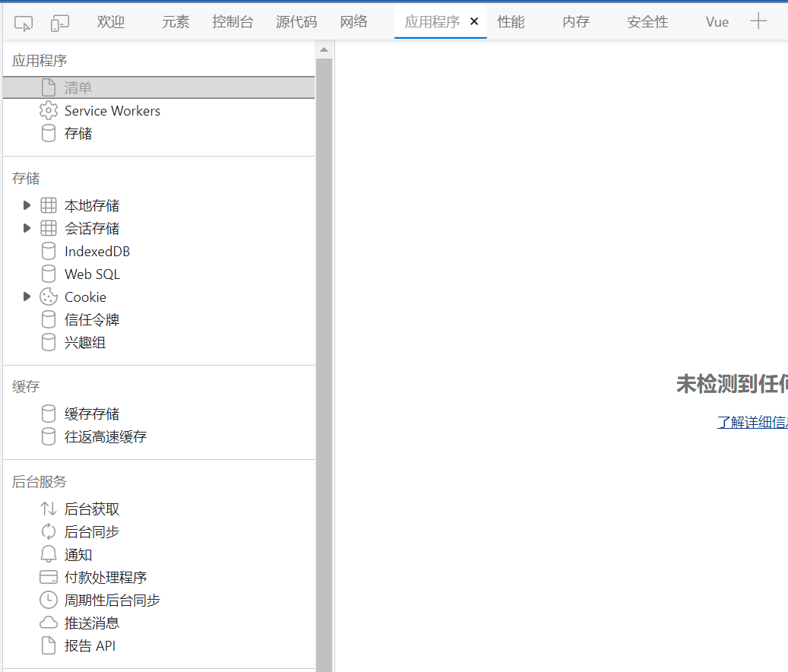This screenshot has height=672, width=788.
Task: Expand the 本地存储 tree node
Action: coord(27,206)
